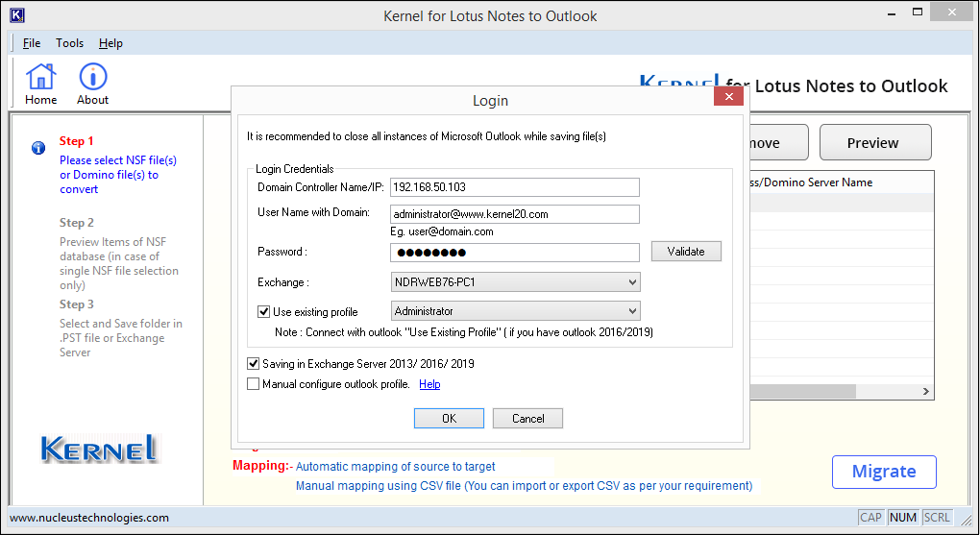Toggle the Use existing profile checkbox

point(264,312)
